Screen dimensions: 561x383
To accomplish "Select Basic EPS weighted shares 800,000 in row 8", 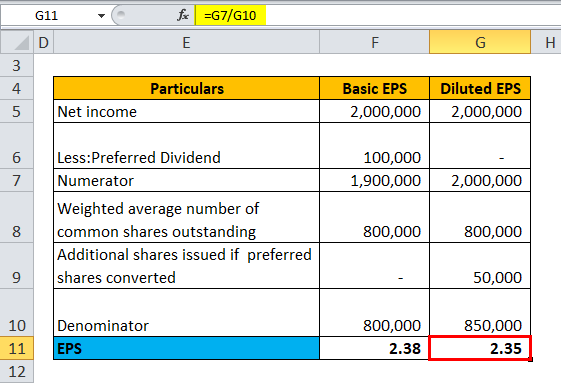I will (x=374, y=217).
